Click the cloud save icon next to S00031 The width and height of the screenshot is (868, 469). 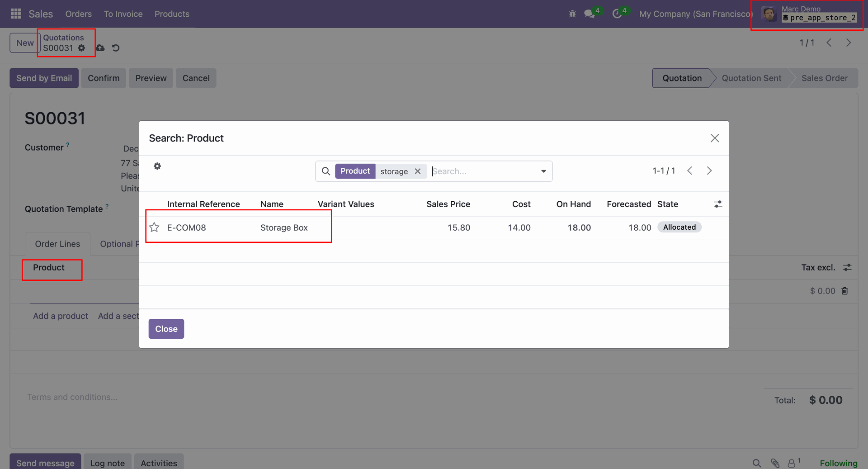100,48
